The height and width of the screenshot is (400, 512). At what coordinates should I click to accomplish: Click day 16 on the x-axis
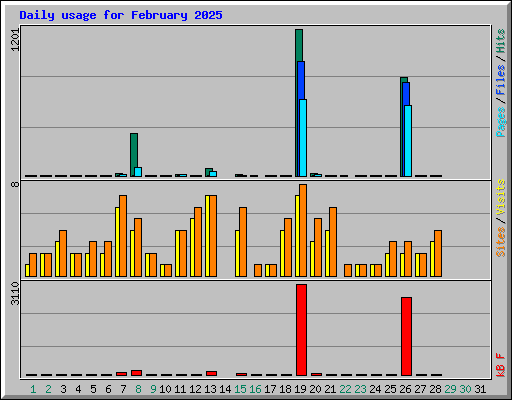pyautogui.click(x=255, y=389)
